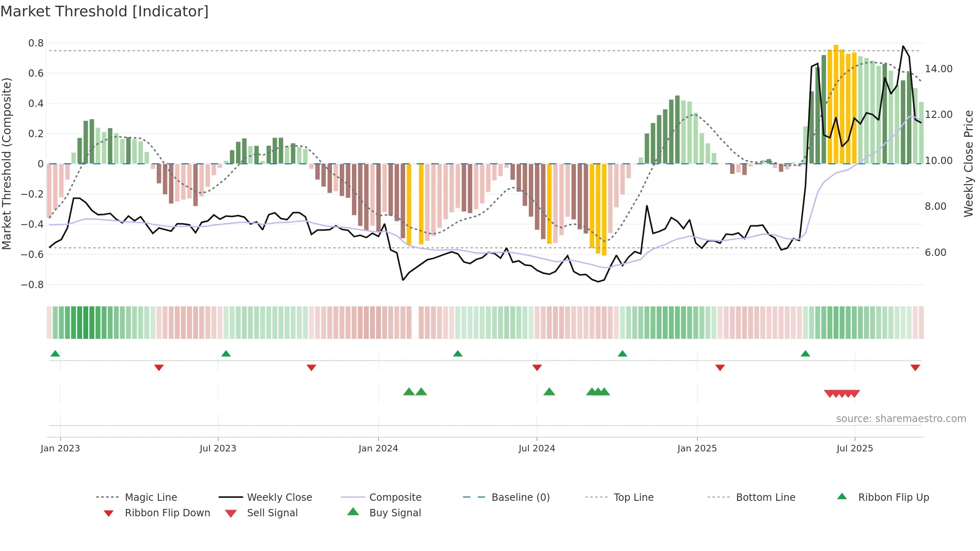
Task: Click the Jul 2023 x-axis label
Action: pyautogui.click(x=218, y=449)
